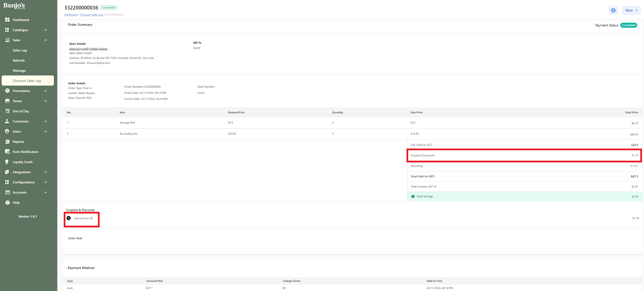This screenshot has width=644, height=291.
Task: Select Refunds in the Sales submenu
Action: [19, 61]
